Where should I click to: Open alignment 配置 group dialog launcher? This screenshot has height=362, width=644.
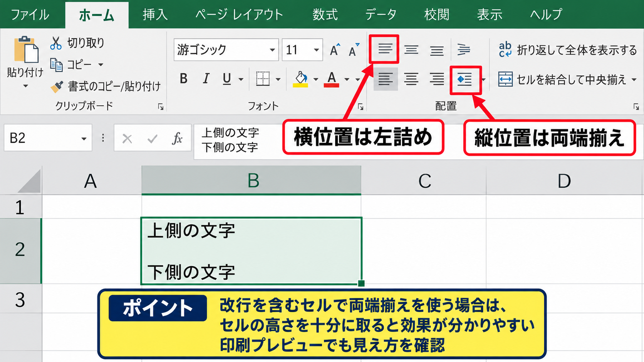pos(636,107)
